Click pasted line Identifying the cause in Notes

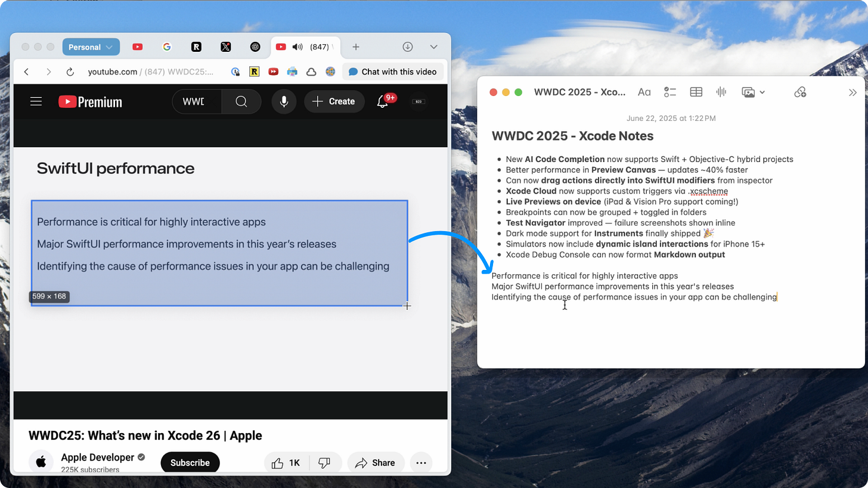[634, 297]
